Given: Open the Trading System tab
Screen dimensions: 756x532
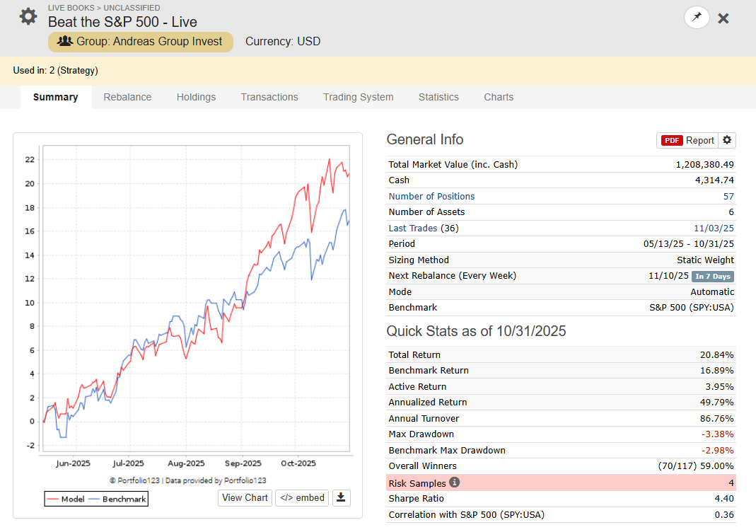Looking at the screenshot, I should click(359, 97).
